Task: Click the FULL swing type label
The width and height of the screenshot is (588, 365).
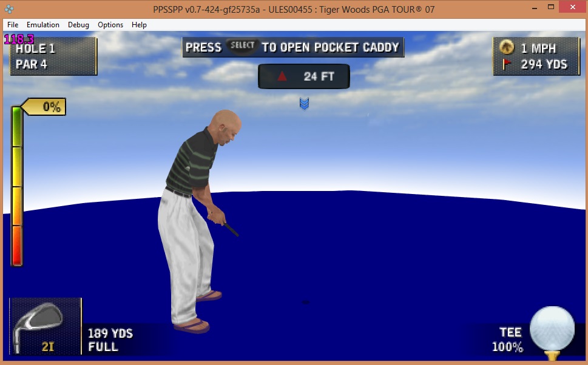Action: (x=103, y=347)
